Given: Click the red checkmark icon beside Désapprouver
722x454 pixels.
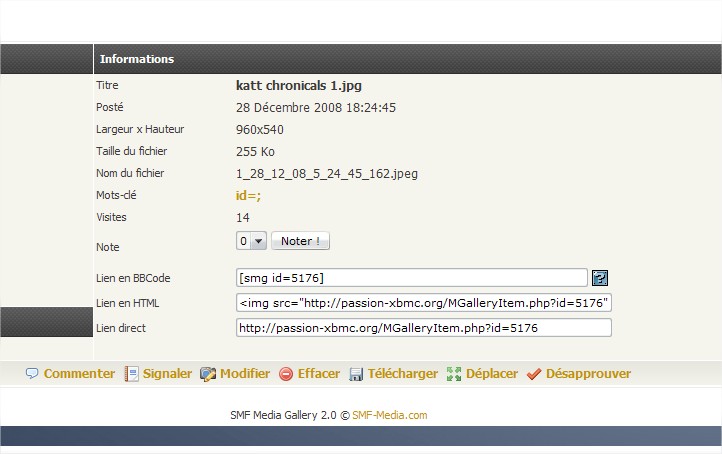Looking at the screenshot, I should (x=534, y=374).
